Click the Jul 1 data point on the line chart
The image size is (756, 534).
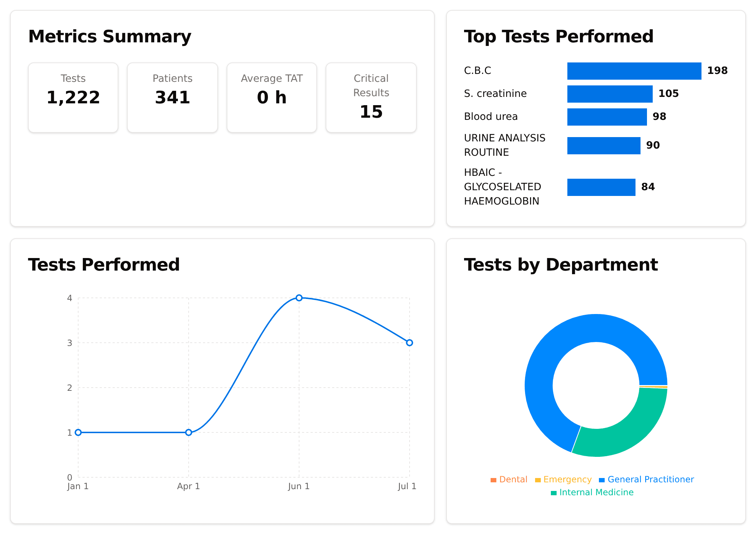point(410,343)
